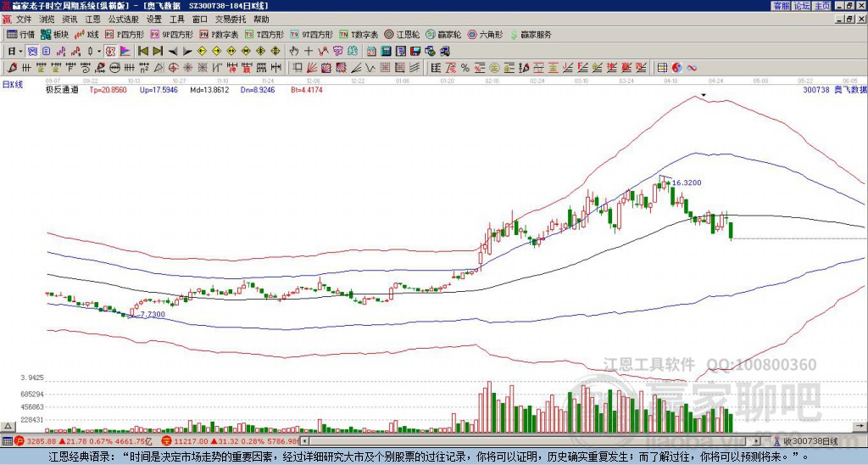Click the 日K线 label
The width and height of the screenshot is (868, 465).
pos(12,85)
